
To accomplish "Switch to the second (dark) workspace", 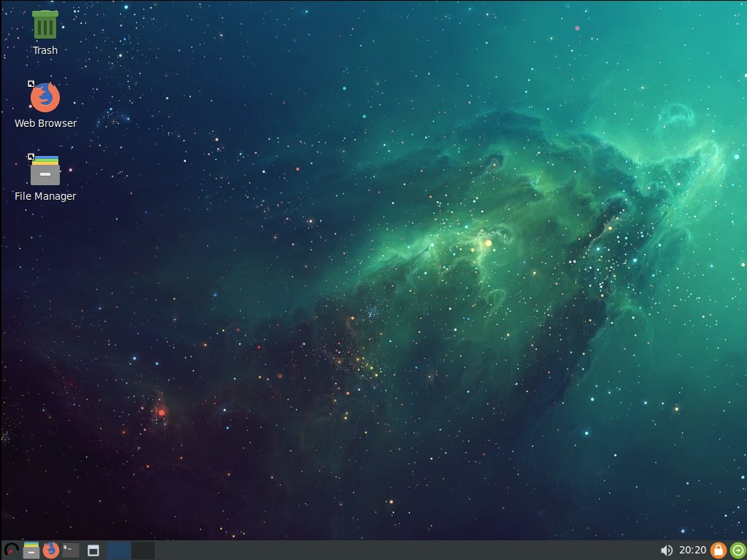I will coord(143,551).
